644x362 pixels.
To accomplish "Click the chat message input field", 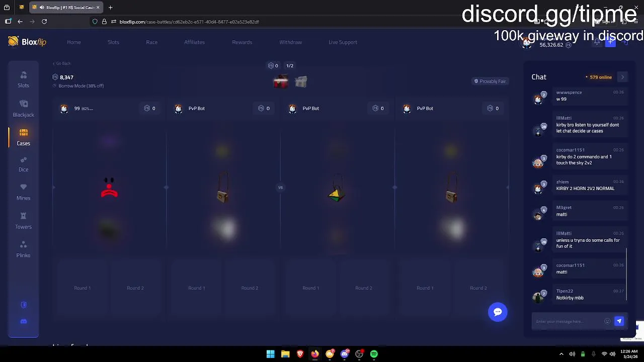I will [569, 321].
